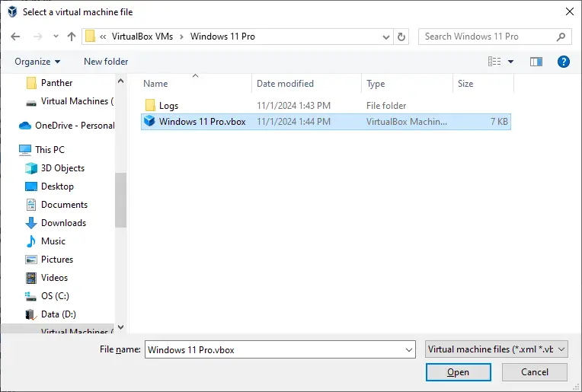
Task: Select Windows 11 Pro.vbox file
Action: click(326, 122)
